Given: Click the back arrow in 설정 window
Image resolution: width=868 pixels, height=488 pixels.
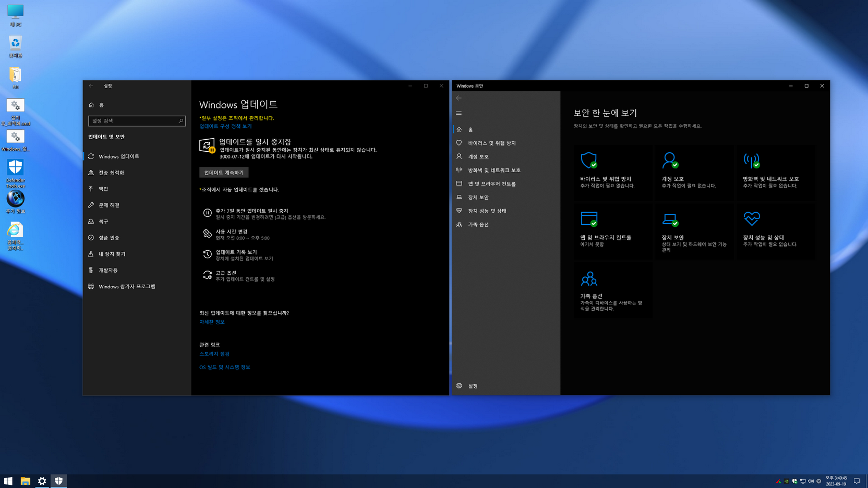Looking at the screenshot, I should (x=91, y=86).
